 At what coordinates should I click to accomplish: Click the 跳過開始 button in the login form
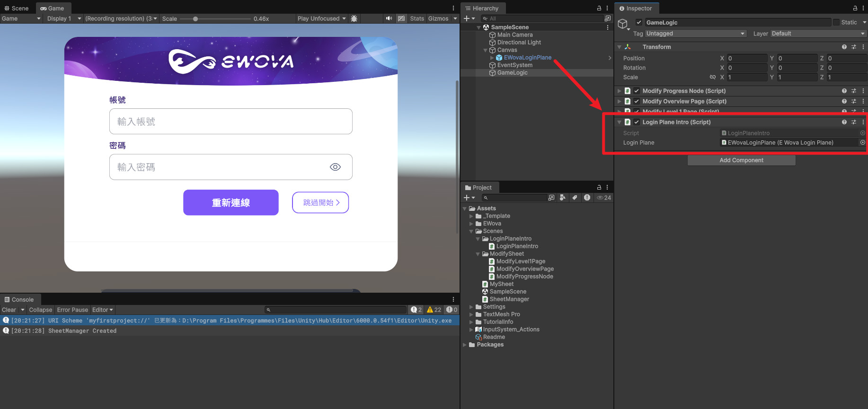coord(320,202)
